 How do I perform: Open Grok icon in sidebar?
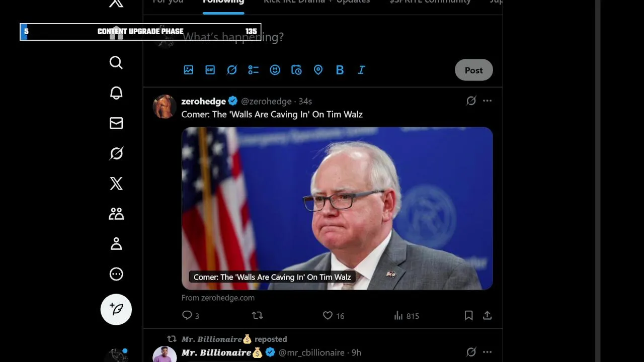coord(116,153)
